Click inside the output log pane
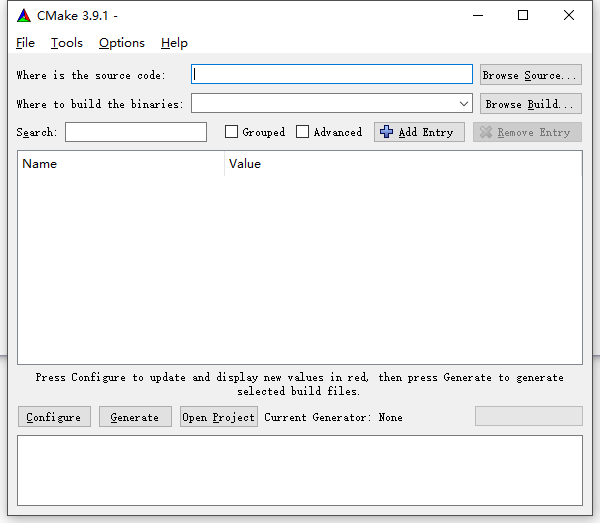 [x=300, y=470]
